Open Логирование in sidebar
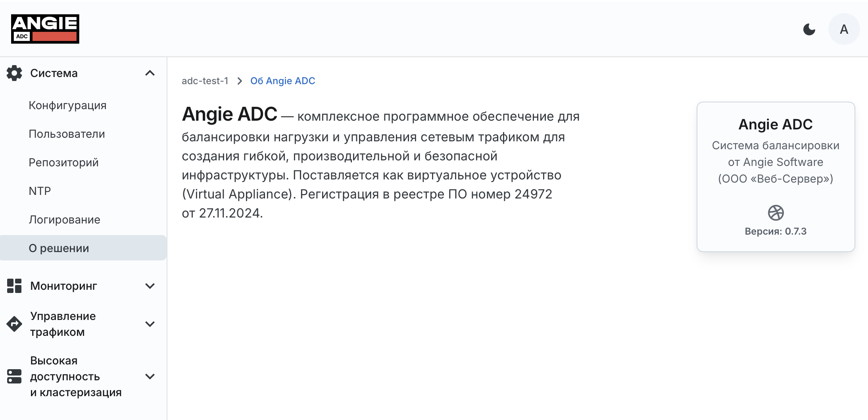This screenshot has width=868, height=420. pos(64,220)
